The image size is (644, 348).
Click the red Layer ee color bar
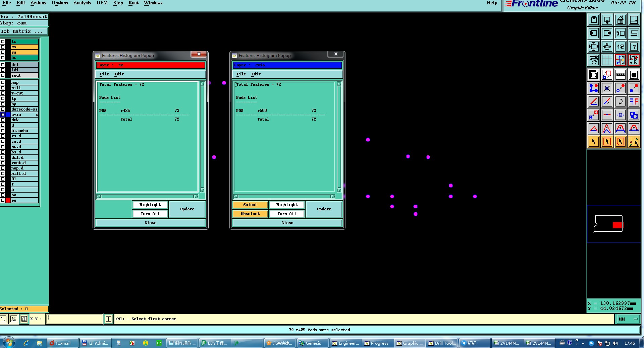click(x=151, y=65)
